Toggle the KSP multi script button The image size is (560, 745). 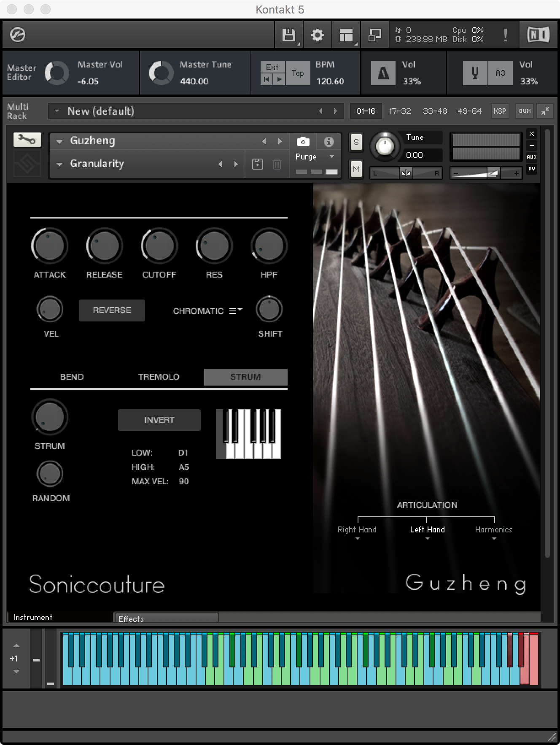[x=500, y=111]
